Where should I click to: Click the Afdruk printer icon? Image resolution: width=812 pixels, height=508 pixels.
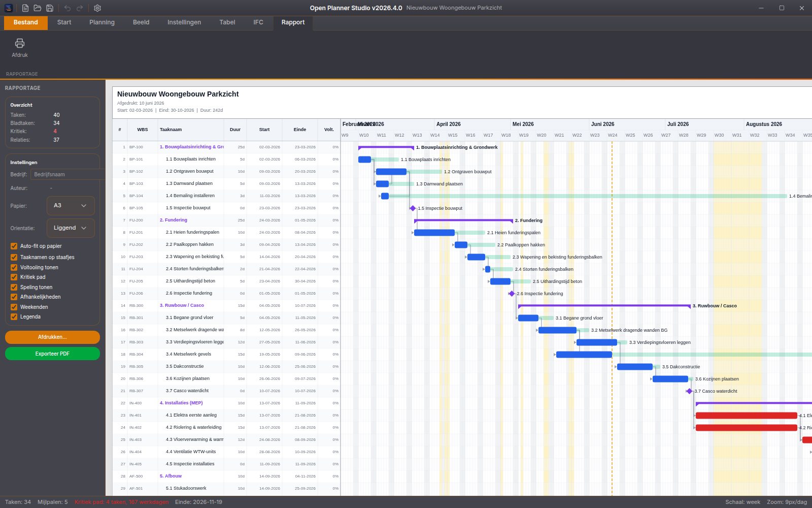[20, 48]
